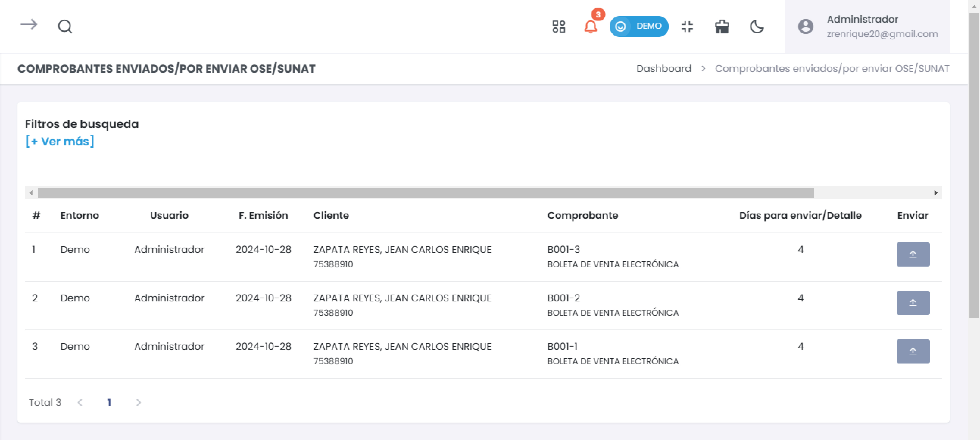The width and height of the screenshot is (980, 440).
Task: Select page 1 in the pagination
Action: (x=109, y=402)
